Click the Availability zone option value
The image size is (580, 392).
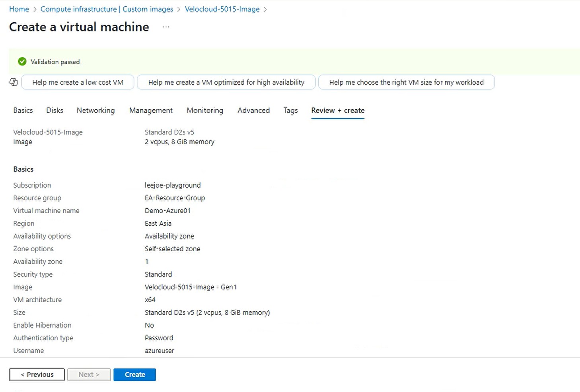169,236
